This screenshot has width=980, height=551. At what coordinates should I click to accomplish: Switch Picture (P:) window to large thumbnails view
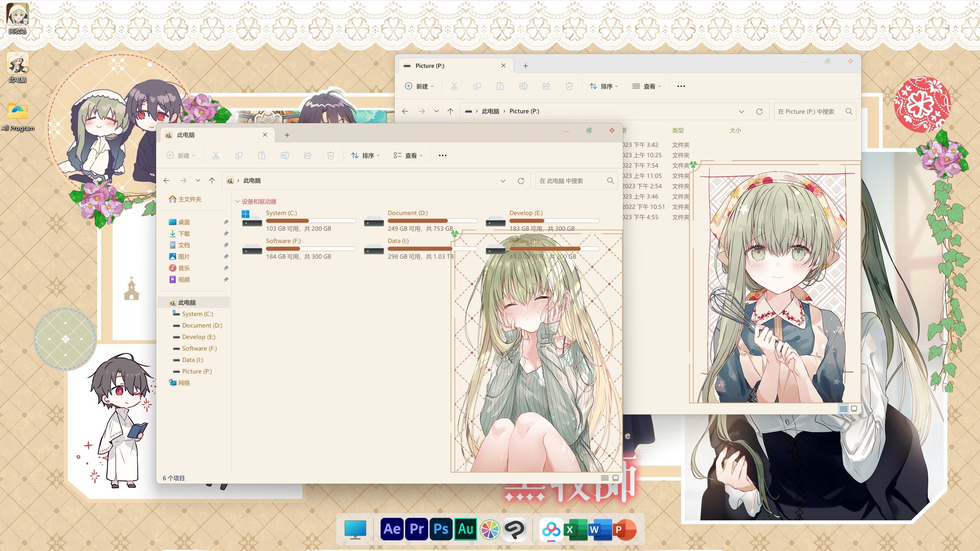click(854, 409)
